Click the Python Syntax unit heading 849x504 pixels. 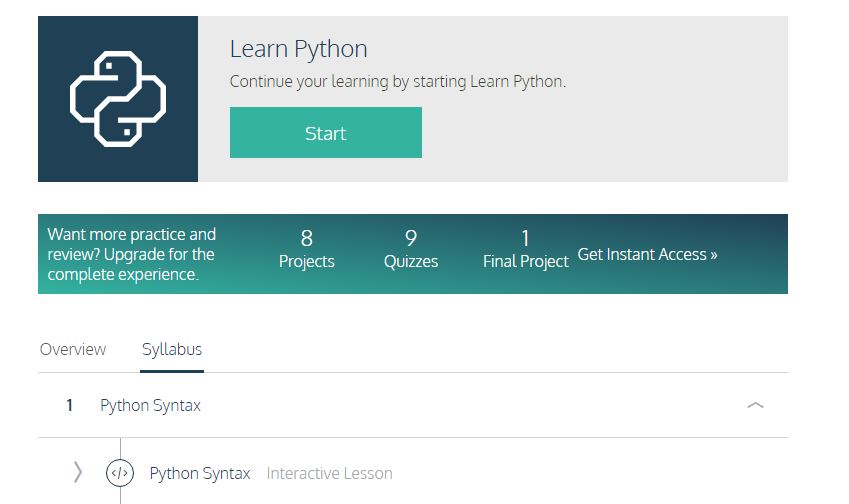[x=151, y=405]
